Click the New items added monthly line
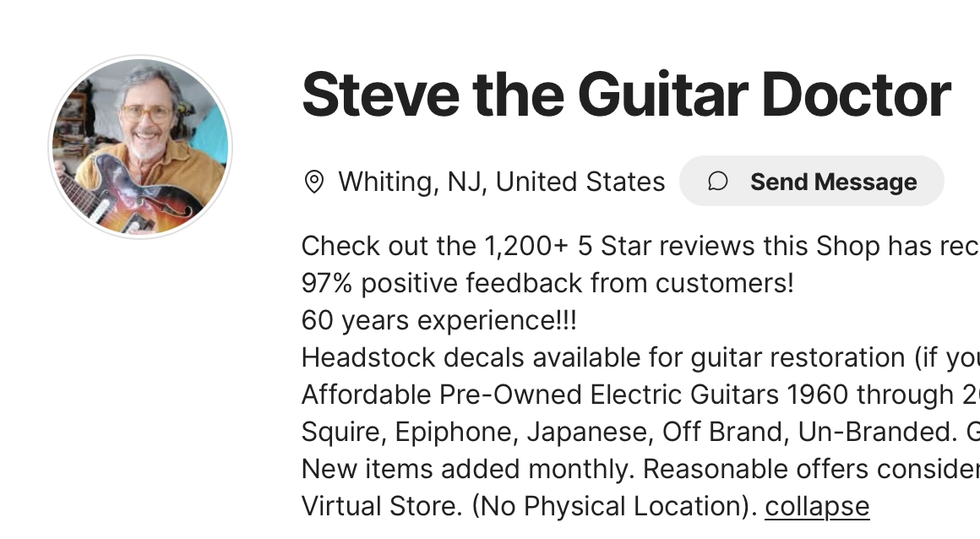This screenshot has width=980, height=539. [640, 469]
